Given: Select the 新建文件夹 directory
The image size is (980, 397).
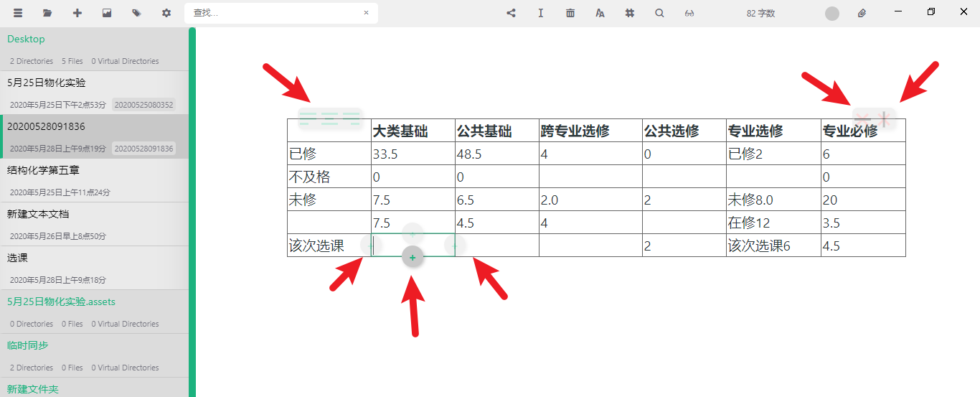Looking at the screenshot, I should [x=94, y=388].
